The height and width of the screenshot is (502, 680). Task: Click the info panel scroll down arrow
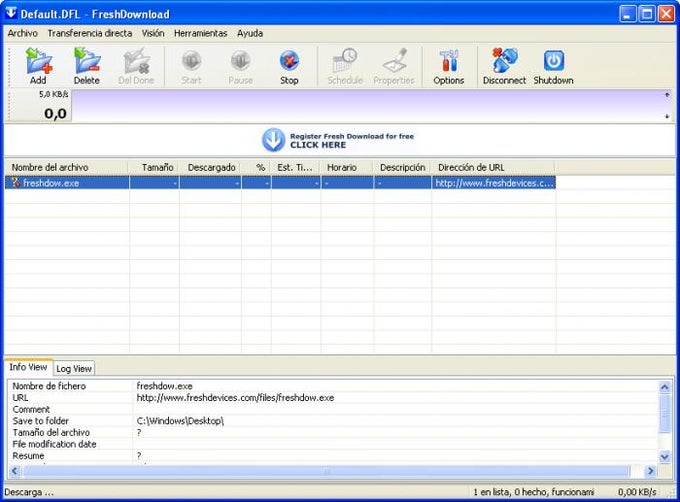tap(664, 456)
